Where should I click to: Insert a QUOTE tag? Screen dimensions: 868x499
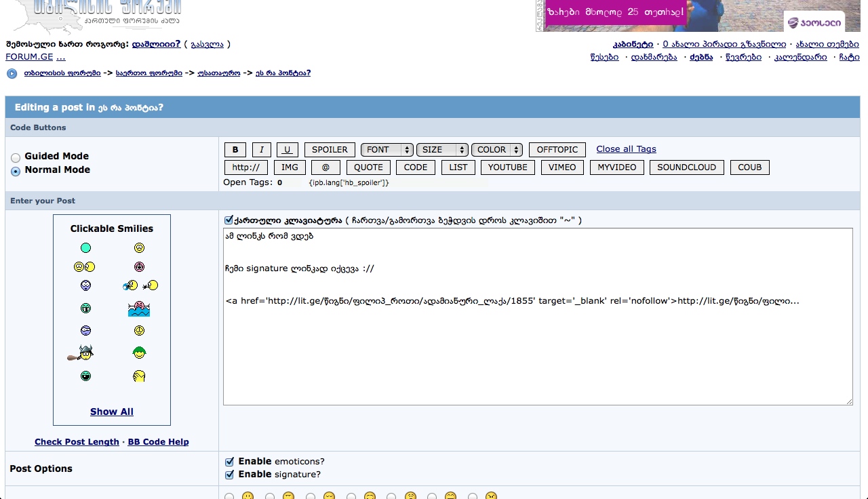pyautogui.click(x=369, y=167)
